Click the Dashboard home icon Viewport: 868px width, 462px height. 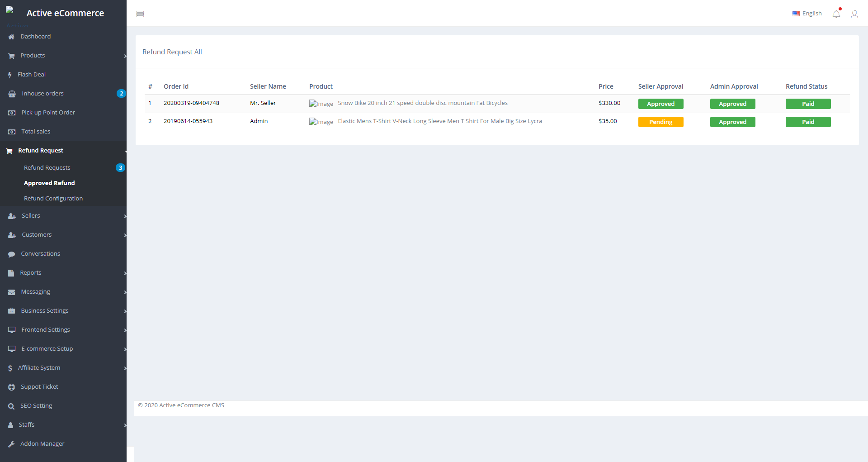click(11, 37)
